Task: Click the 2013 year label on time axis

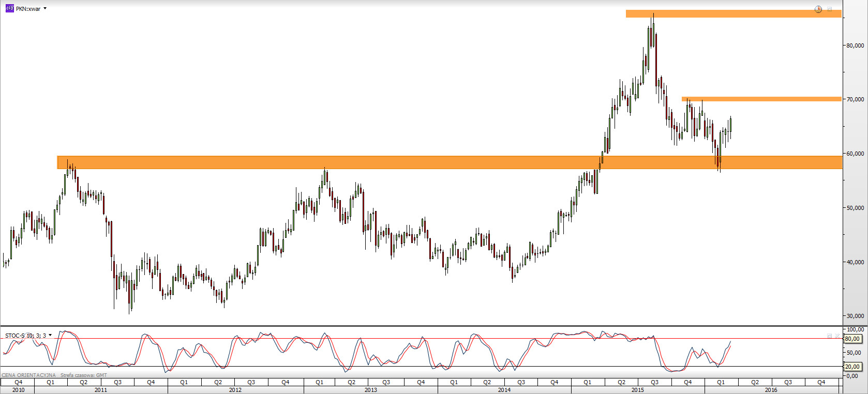Action: pyautogui.click(x=371, y=390)
